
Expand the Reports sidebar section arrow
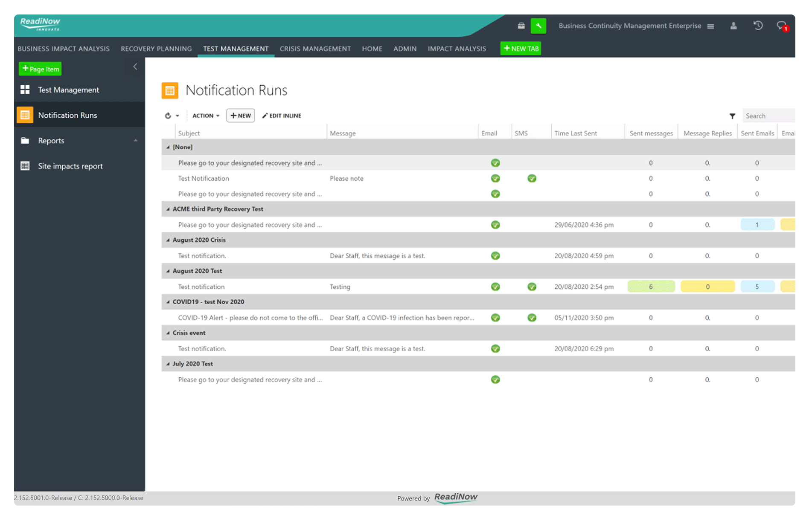(x=136, y=140)
